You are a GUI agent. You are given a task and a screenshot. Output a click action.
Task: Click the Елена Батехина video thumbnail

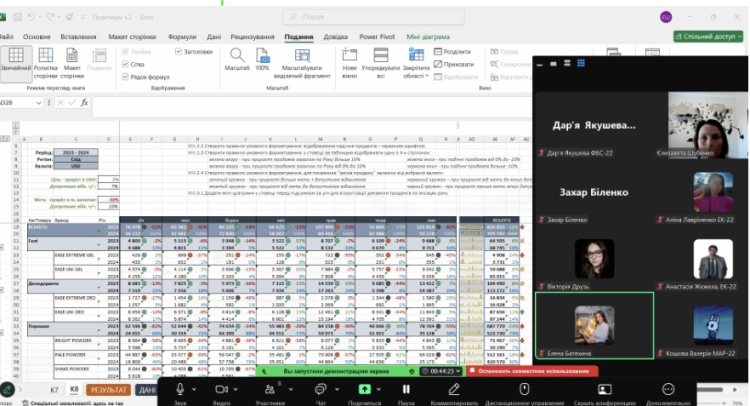[593, 324]
